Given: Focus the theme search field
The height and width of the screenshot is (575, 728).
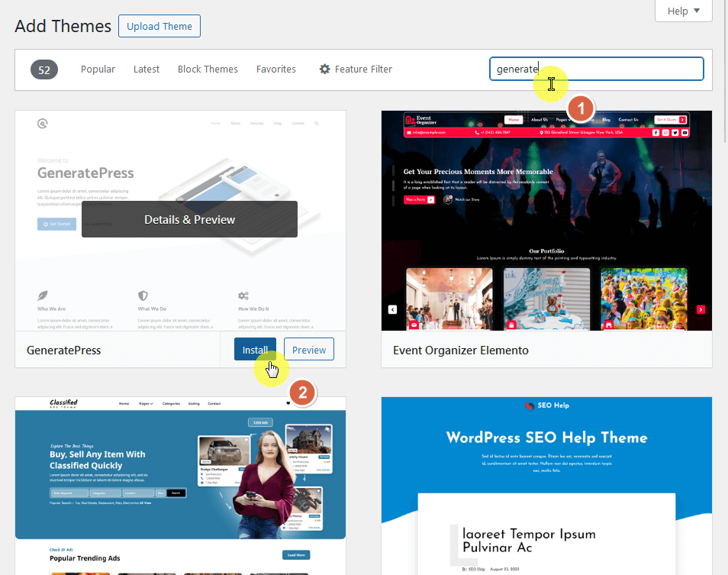Looking at the screenshot, I should click(x=597, y=69).
